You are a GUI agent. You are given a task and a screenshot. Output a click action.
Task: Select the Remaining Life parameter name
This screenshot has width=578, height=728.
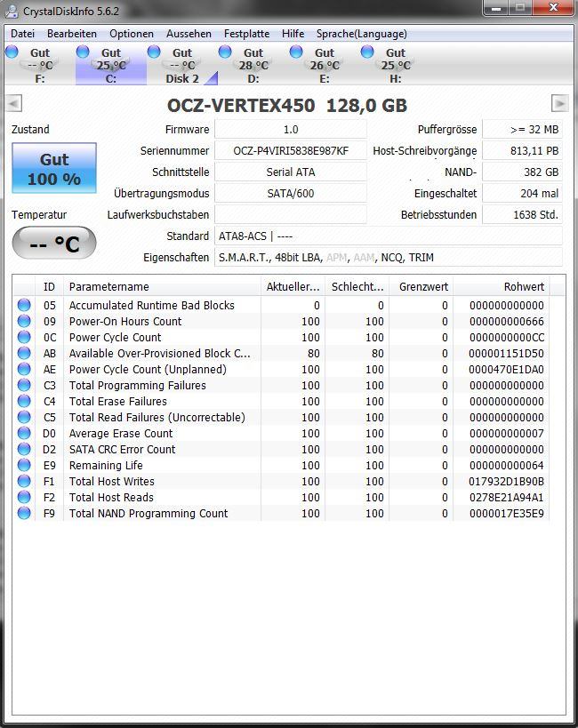pyautogui.click(x=106, y=465)
